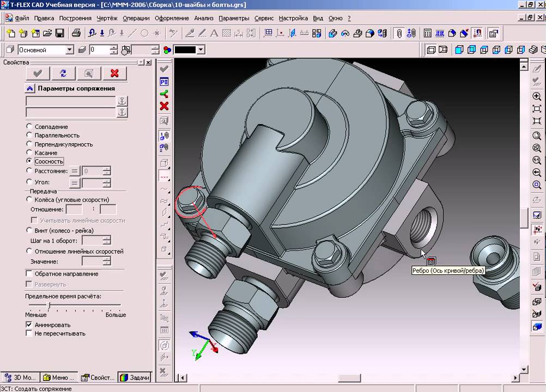
Task: Click the Text 'A' tool icon
Action: pos(214,33)
